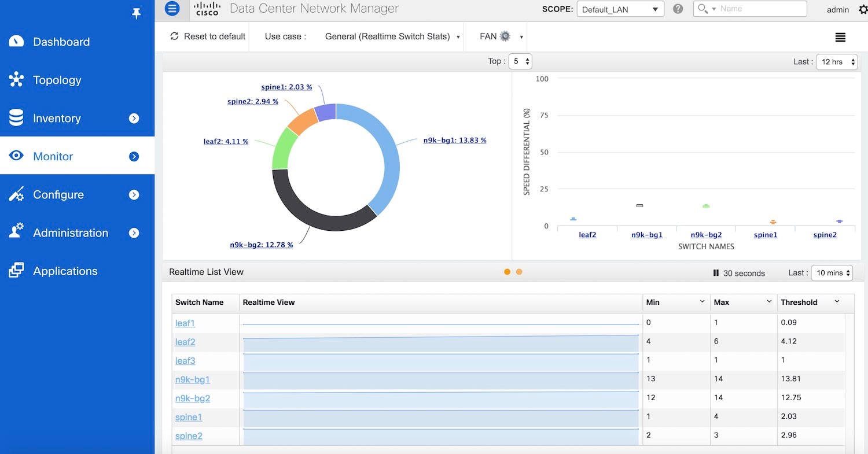Change the Last 12 hrs selector

(x=836, y=62)
